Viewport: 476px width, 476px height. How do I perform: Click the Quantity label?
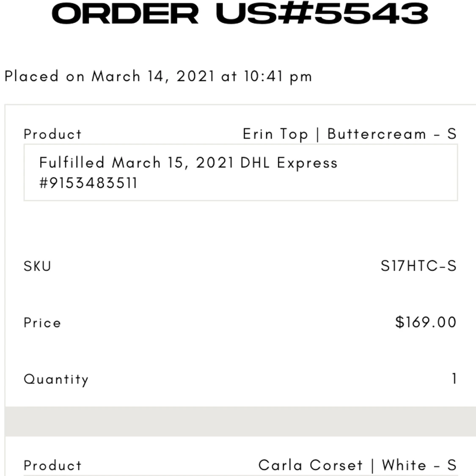pyautogui.click(x=56, y=379)
